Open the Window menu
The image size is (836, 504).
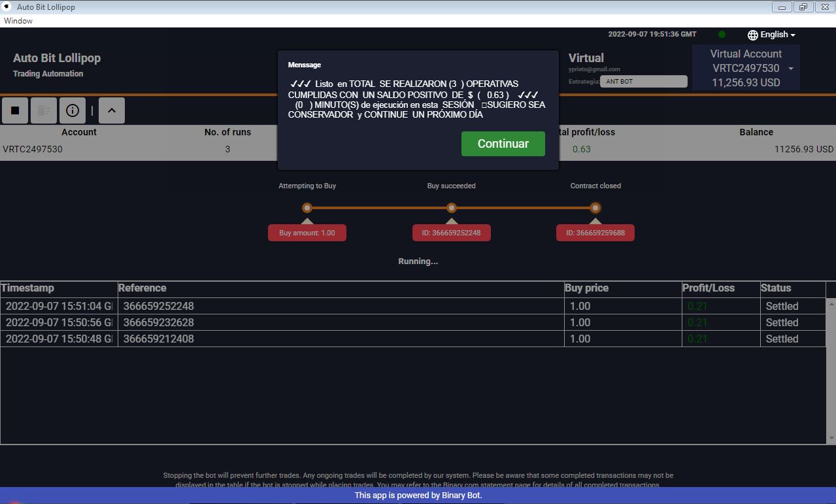[x=18, y=21]
